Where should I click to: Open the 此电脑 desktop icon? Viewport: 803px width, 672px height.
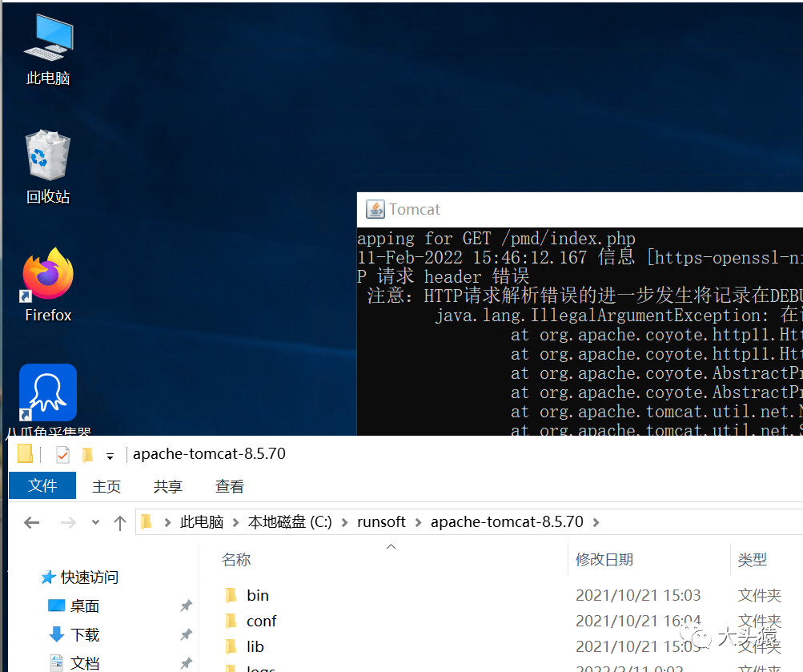pos(48,50)
